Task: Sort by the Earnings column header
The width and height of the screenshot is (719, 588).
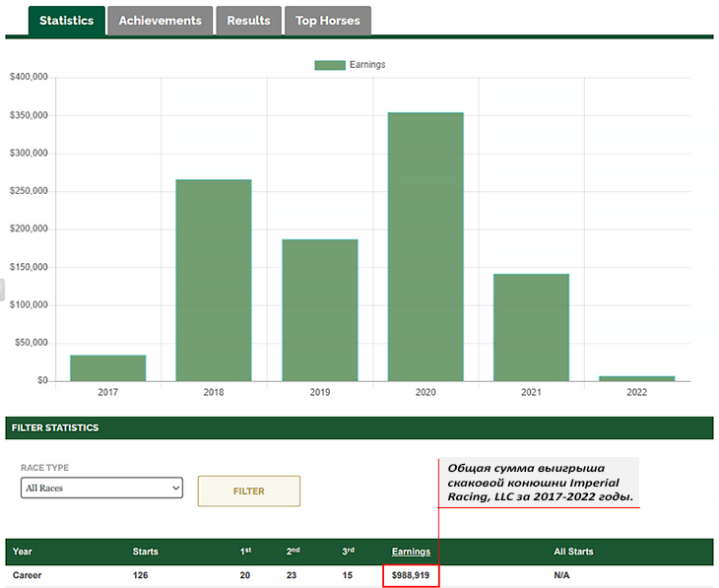Action: [411, 552]
